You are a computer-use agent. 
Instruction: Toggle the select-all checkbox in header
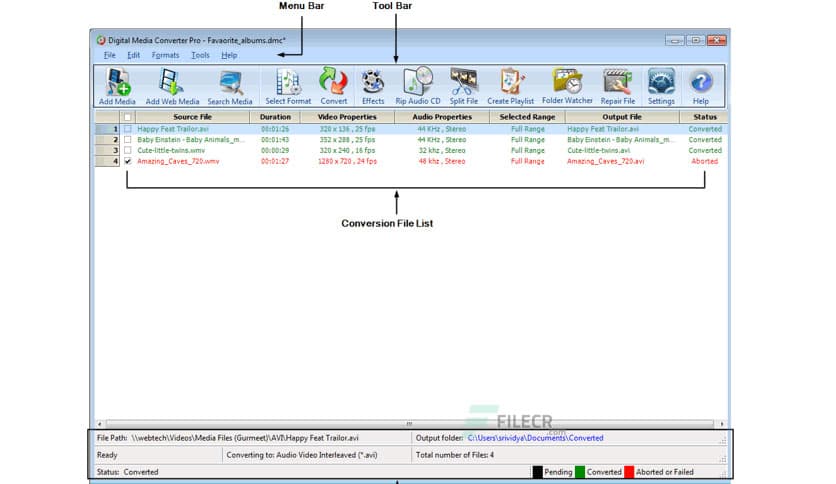click(127, 117)
